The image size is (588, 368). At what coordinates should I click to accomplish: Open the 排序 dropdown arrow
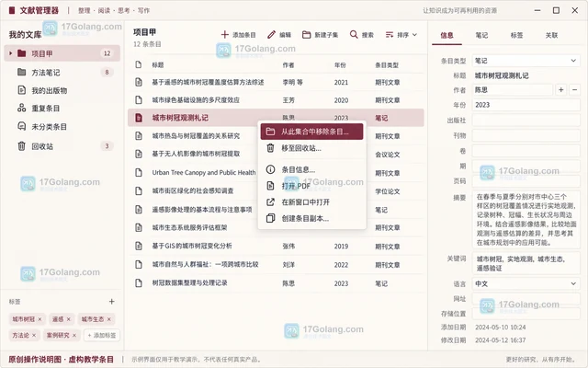414,35
